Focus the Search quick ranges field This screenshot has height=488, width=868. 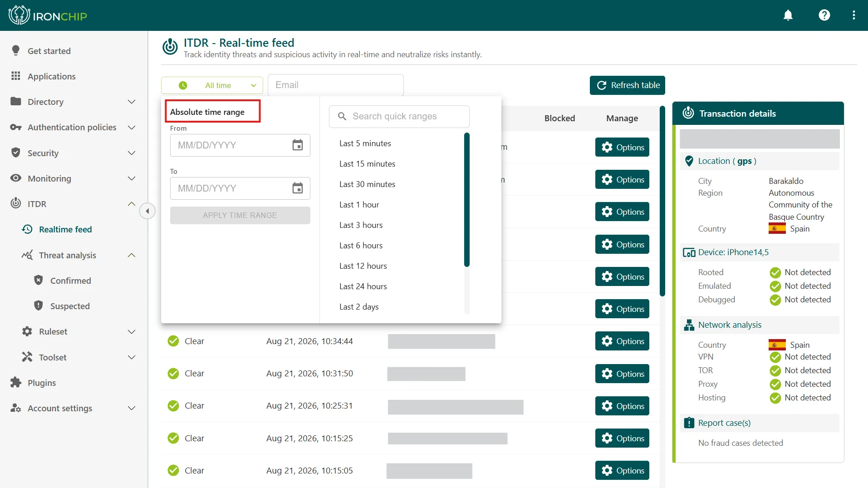coord(399,116)
